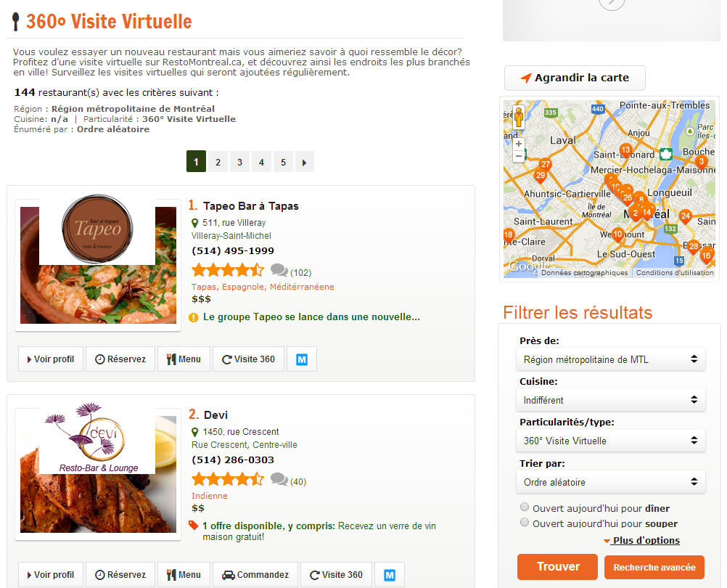Go to results page 3
Image resolution: width=727 pixels, height=588 pixels.
tap(239, 162)
